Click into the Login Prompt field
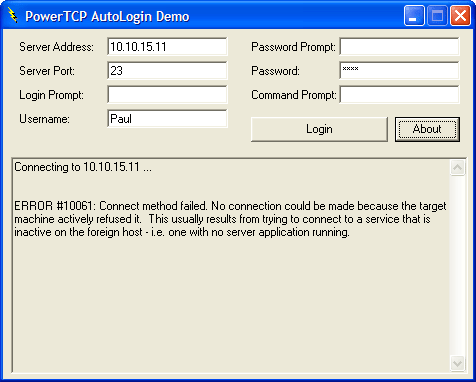476x382 pixels. click(x=167, y=95)
